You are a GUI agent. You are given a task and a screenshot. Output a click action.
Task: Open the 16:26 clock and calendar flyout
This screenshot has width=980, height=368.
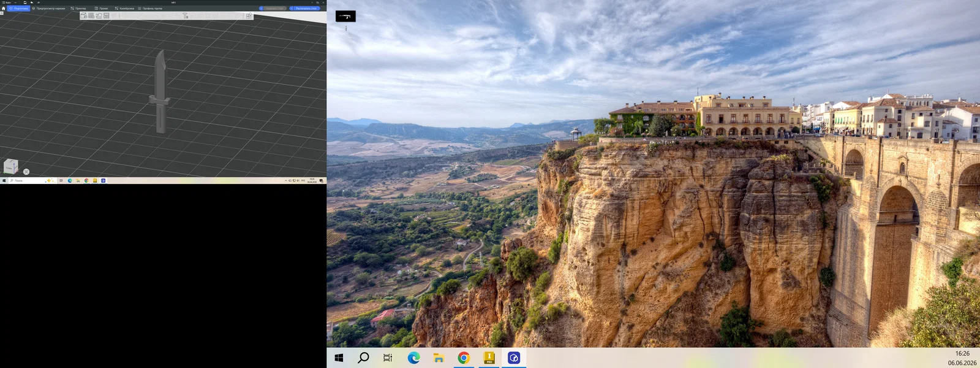click(x=962, y=358)
